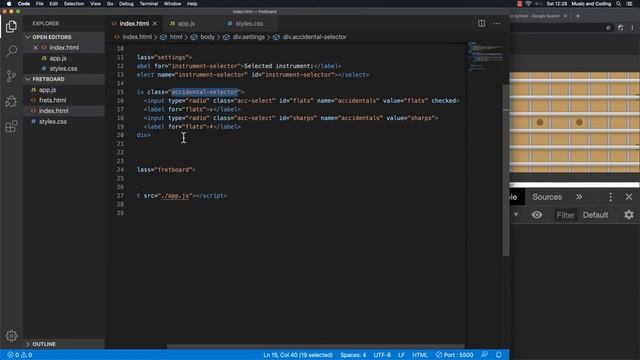Open app.js in FRETBOARD folder
The width and height of the screenshot is (640, 360).
pyautogui.click(x=47, y=90)
